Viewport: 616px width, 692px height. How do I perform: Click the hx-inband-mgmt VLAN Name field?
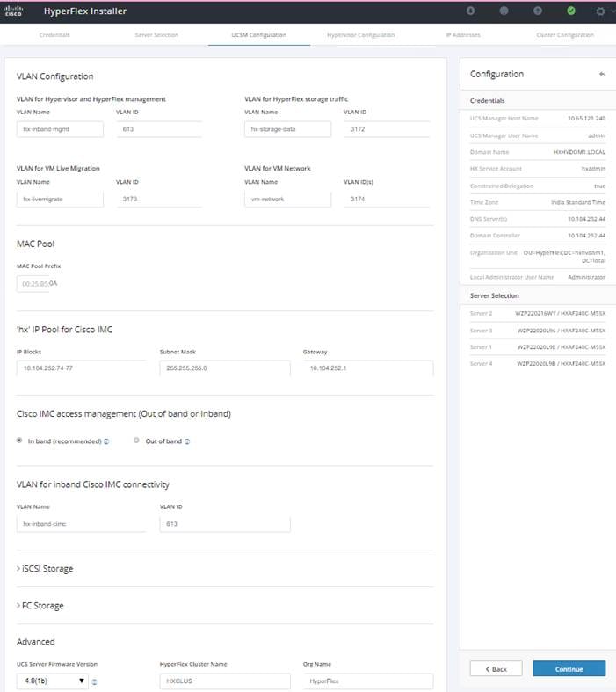click(x=60, y=129)
